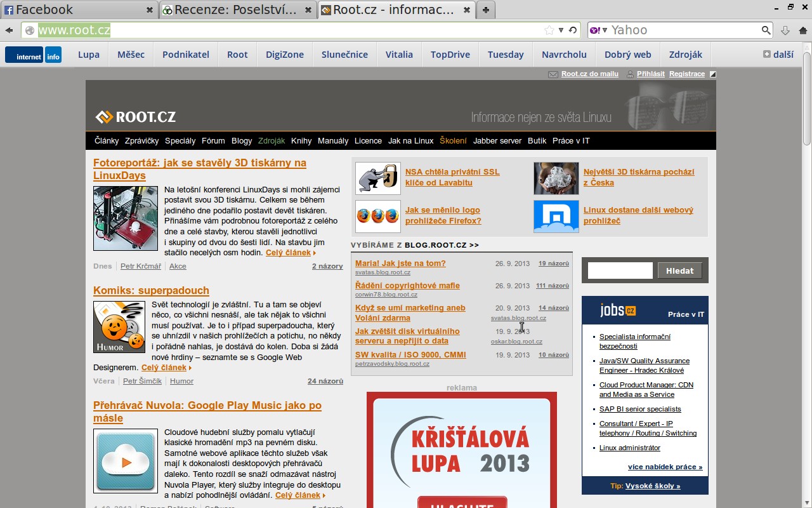This screenshot has height=508, width=812.
Task: Open DigiZone in the network bar
Action: pos(285,55)
